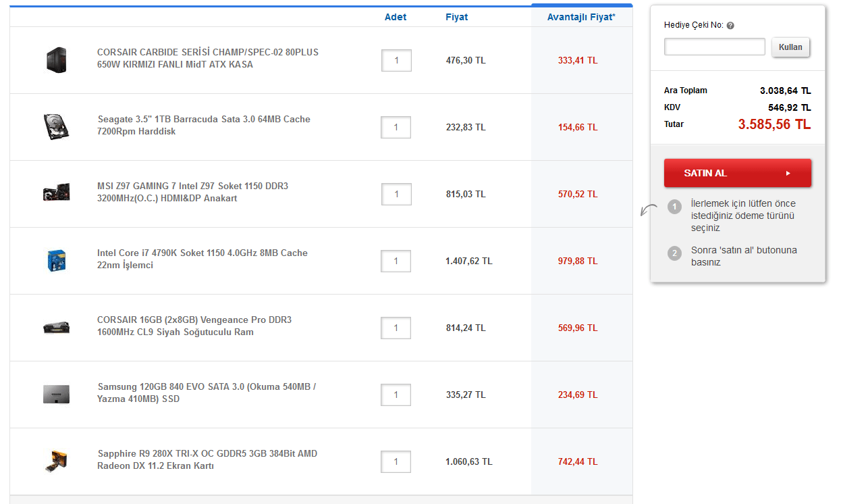This screenshot has height=504, width=868.
Task: Click the quantity field for the Intel Core i7
Action: click(x=396, y=261)
